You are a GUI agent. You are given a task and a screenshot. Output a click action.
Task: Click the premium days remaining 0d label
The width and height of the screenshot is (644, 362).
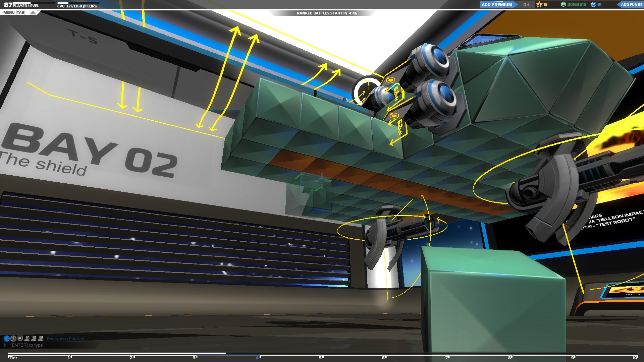coord(526,5)
